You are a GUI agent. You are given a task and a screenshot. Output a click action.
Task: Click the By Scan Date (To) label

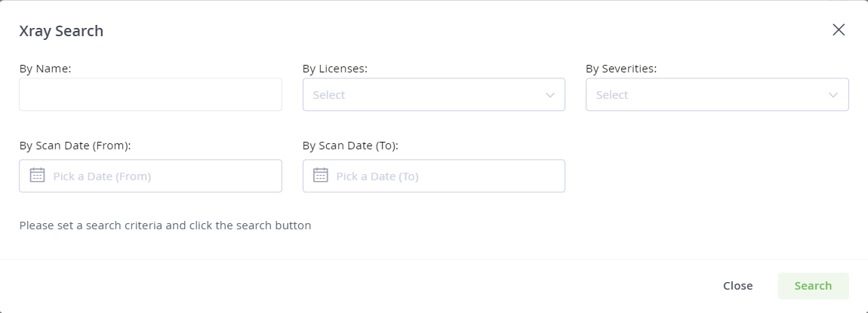tap(350, 146)
